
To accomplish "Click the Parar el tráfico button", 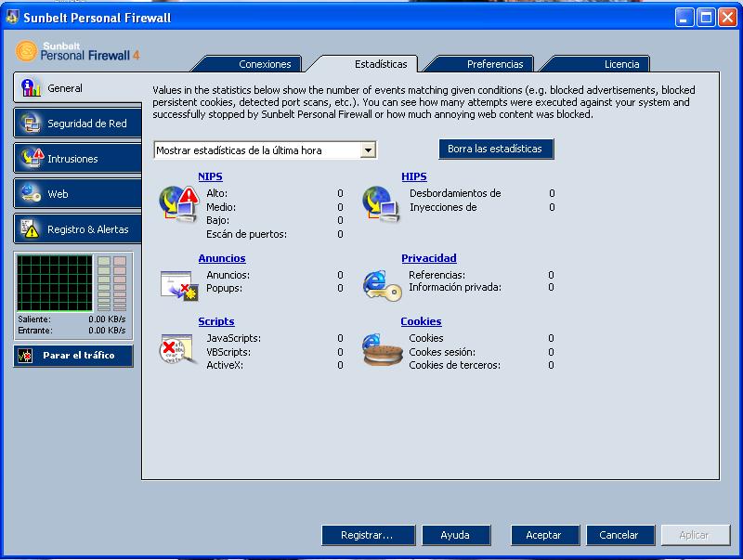I will (x=73, y=356).
